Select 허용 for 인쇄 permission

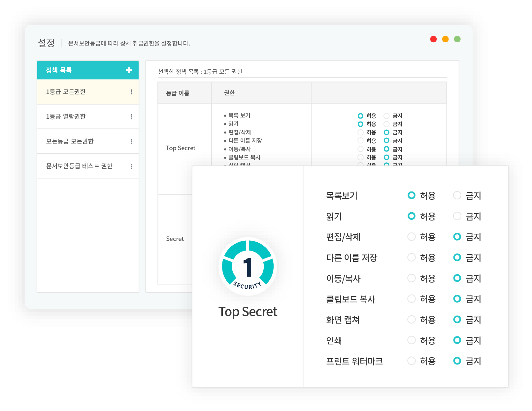412,340
